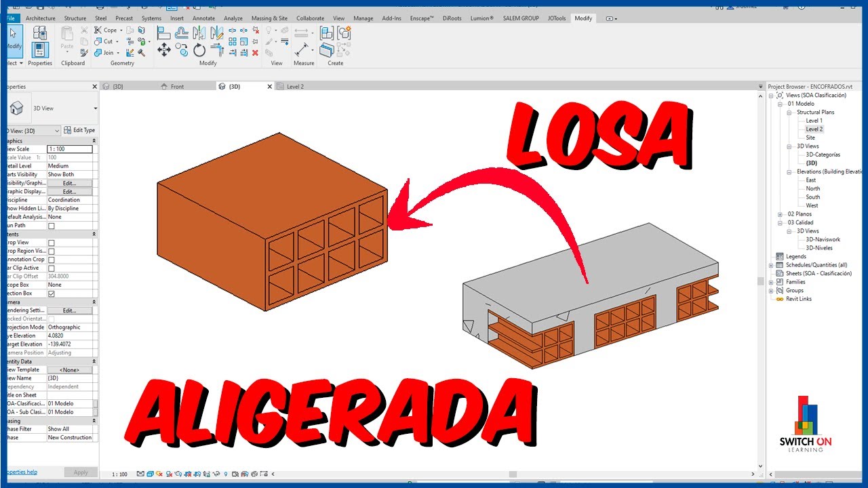868x488 pixels.
Task: Click the Apply button in Properties
Action: click(81, 472)
